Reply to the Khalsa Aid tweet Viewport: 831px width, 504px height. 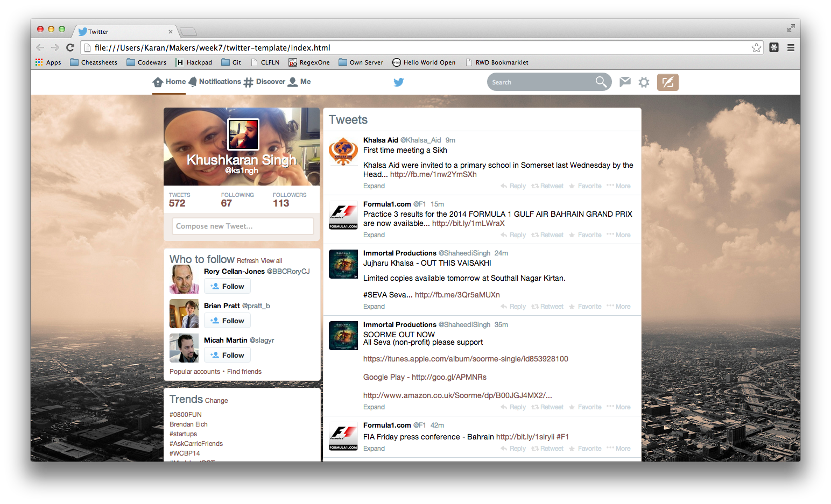pyautogui.click(x=513, y=186)
